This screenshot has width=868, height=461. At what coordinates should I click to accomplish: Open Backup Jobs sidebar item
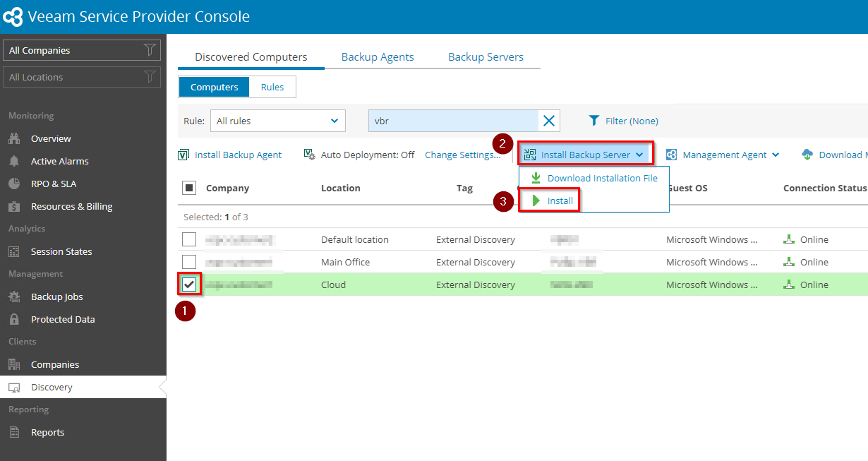(56, 297)
